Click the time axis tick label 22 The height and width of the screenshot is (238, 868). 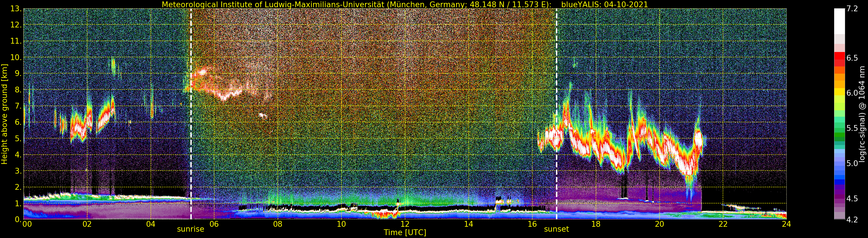click(723, 224)
